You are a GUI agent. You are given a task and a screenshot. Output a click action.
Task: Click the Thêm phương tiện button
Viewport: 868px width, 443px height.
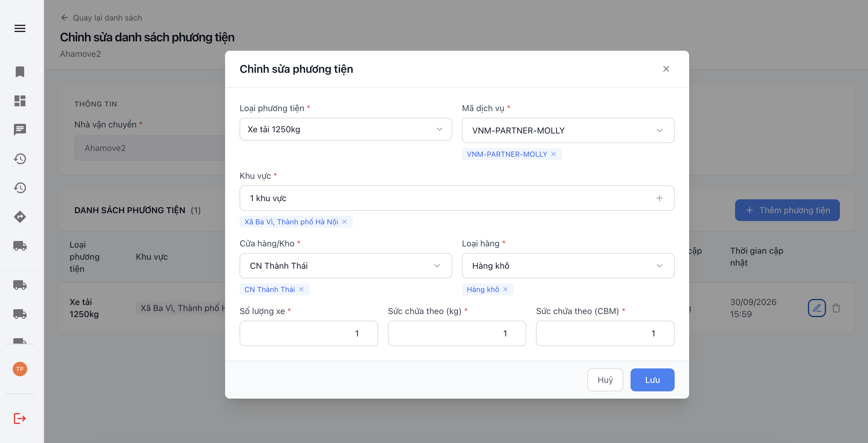[x=787, y=210]
